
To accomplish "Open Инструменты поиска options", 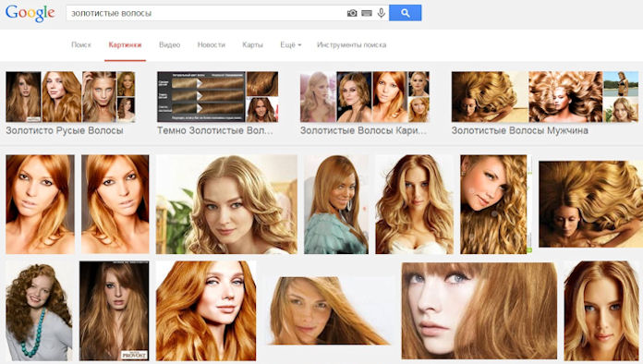I will [351, 44].
